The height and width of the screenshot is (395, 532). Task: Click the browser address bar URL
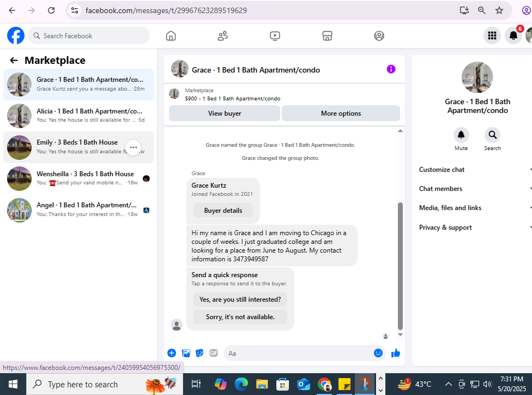click(x=166, y=10)
